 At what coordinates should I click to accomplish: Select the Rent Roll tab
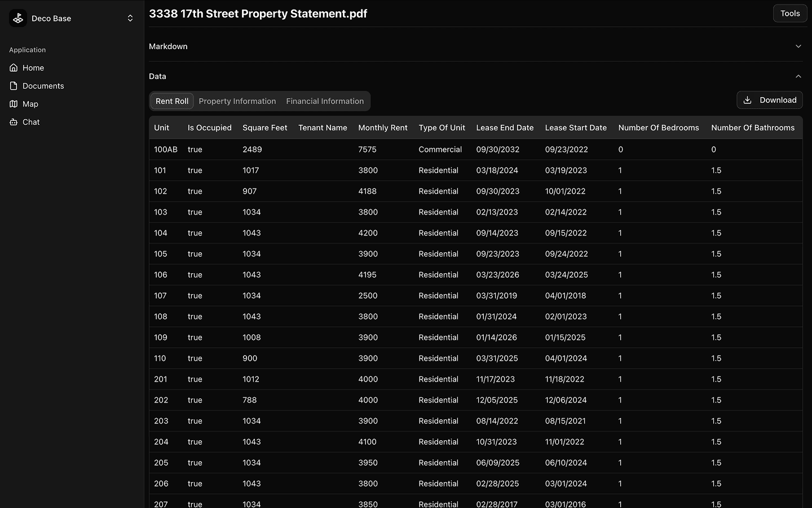pyautogui.click(x=172, y=101)
